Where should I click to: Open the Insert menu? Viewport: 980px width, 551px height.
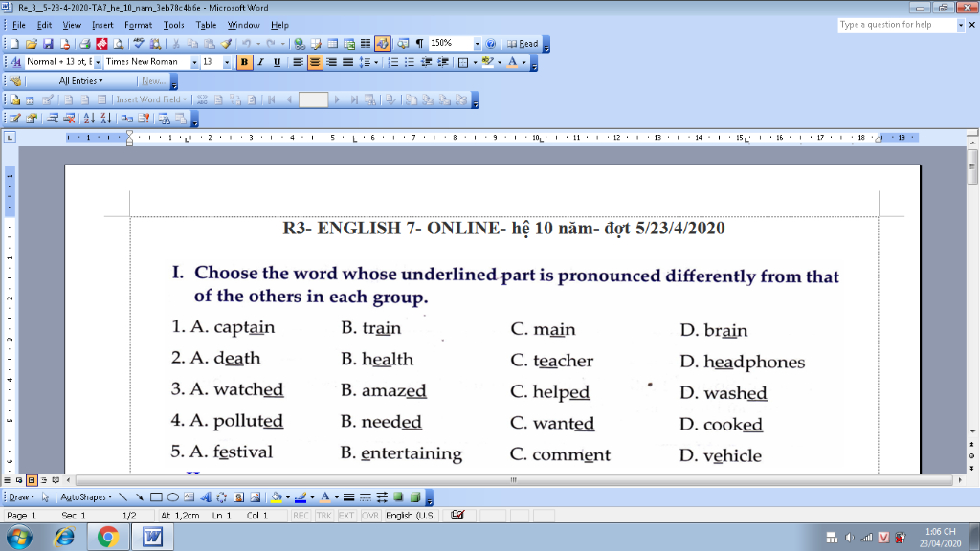pyautogui.click(x=102, y=25)
